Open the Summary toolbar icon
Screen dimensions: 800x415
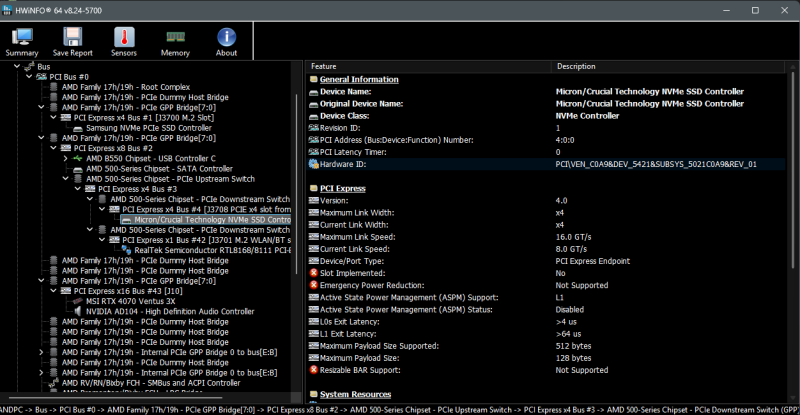[22, 37]
